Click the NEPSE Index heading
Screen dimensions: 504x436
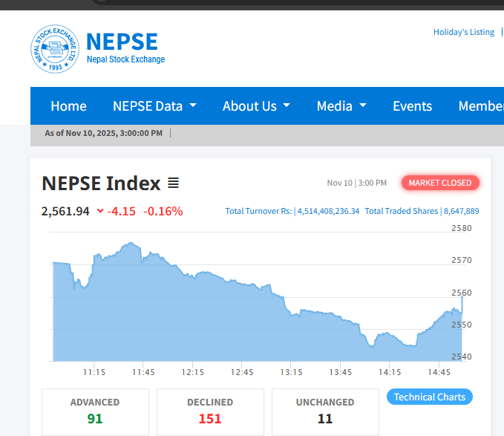click(x=101, y=183)
